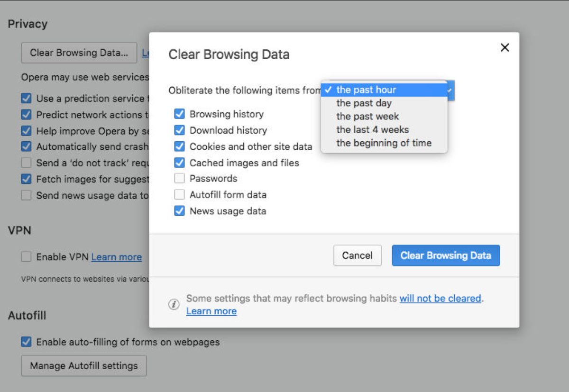Uncheck Download history checkbox
The height and width of the screenshot is (392, 569).
coord(179,130)
